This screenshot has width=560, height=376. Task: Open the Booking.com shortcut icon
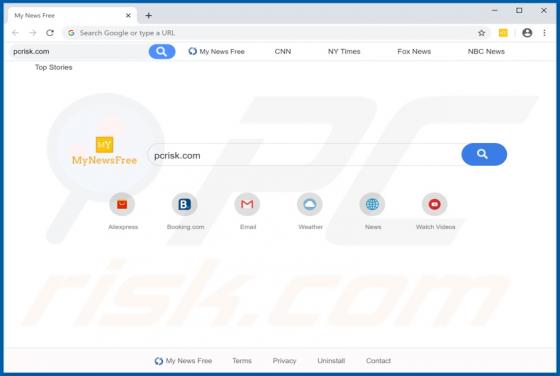185,204
